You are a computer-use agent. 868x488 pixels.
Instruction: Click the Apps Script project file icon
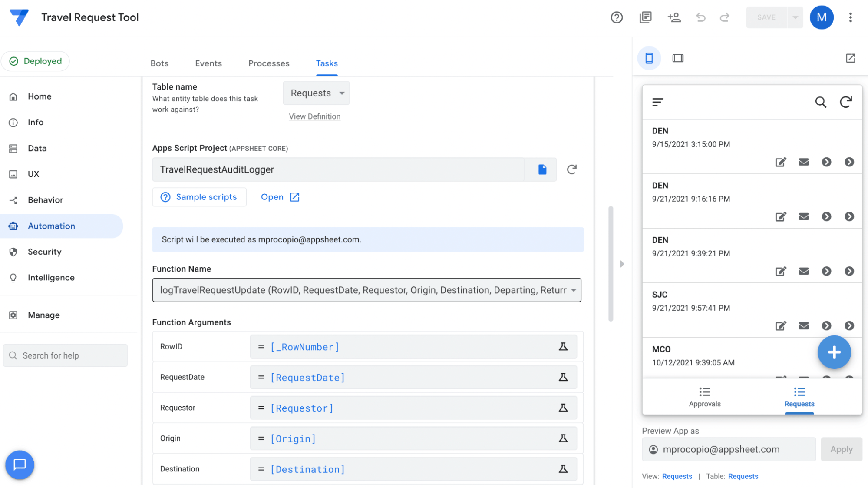[x=542, y=169]
